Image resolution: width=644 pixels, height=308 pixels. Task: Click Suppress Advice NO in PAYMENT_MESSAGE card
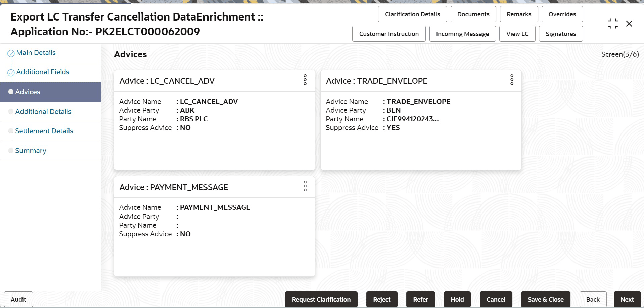pos(185,234)
